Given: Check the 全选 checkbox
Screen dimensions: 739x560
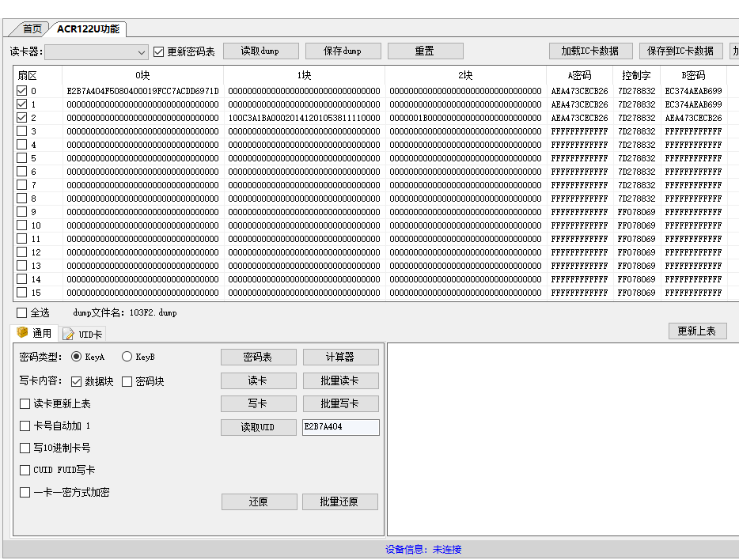Looking at the screenshot, I should pos(22,312).
